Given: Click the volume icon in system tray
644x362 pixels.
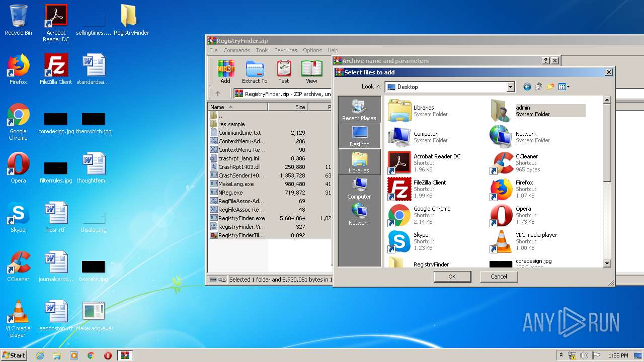Looking at the screenshot, I should coord(585,355).
